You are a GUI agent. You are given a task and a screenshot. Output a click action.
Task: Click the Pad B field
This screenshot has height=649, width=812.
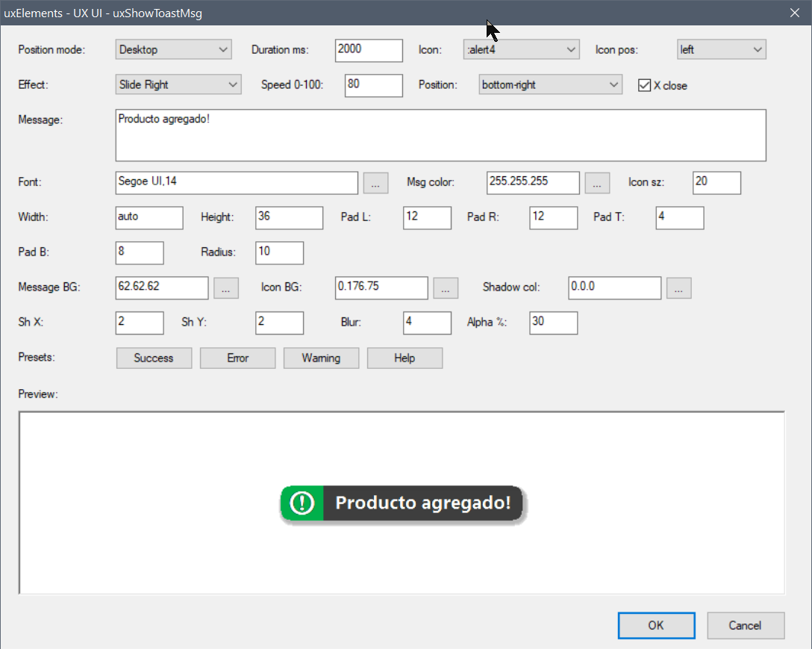(140, 253)
